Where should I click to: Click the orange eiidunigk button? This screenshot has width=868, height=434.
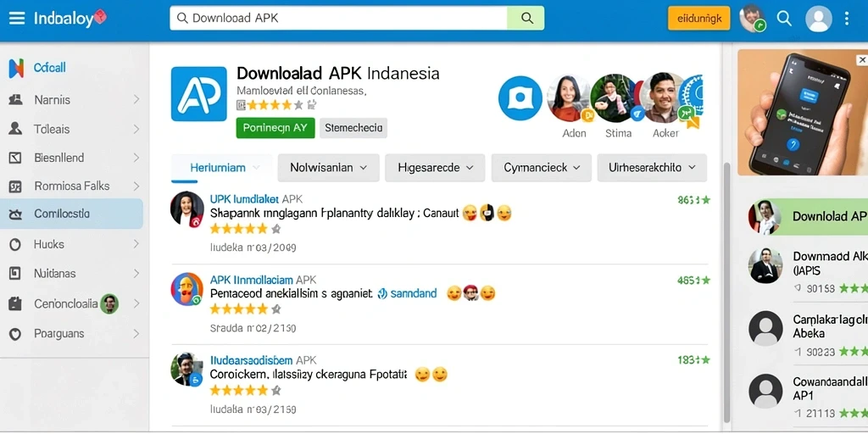pos(698,19)
